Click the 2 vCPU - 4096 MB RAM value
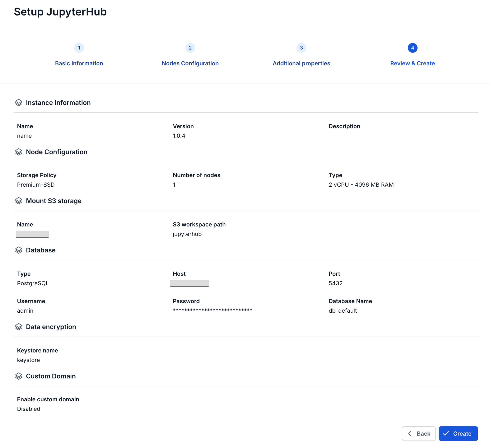This screenshot has width=491, height=448. point(361,185)
